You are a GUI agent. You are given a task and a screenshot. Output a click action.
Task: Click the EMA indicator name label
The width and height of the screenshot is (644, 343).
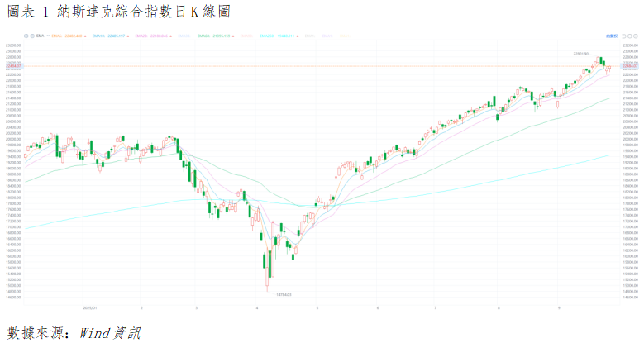(x=40, y=36)
